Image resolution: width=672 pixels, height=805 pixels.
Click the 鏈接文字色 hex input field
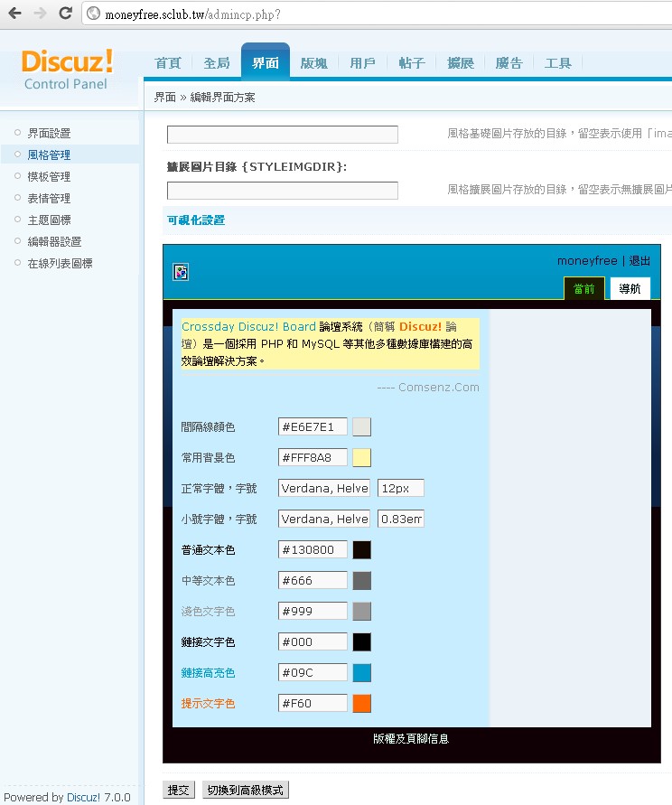click(x=313, y=641)
